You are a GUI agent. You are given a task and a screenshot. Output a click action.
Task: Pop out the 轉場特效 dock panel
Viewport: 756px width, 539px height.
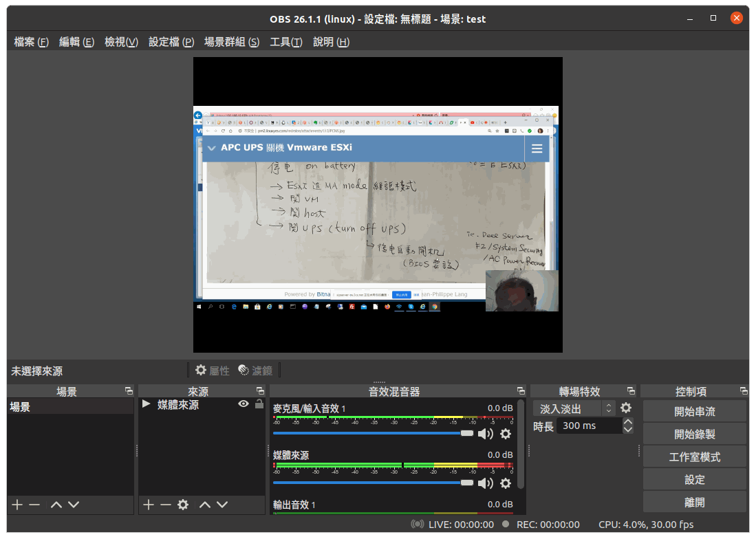pos(631,390)
